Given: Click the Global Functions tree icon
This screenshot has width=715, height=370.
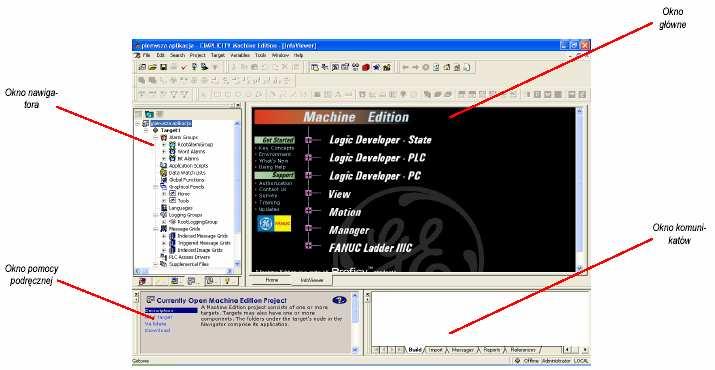Looking at the screenshot, I should 164,180.
